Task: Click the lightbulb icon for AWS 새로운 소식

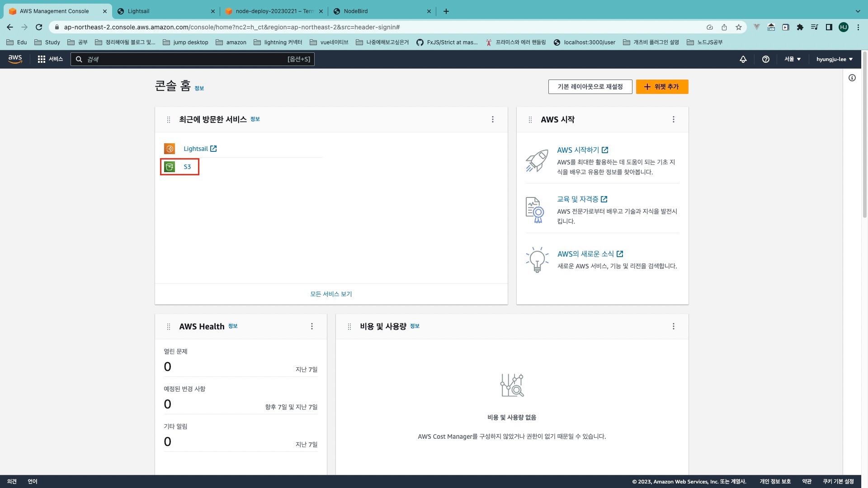Action: tap(537, 259)
